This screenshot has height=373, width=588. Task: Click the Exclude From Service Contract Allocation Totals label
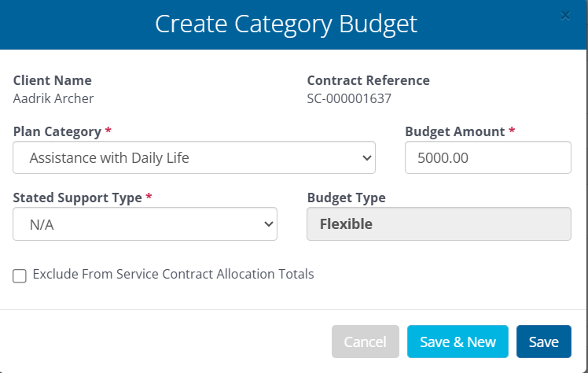(173, 275)
